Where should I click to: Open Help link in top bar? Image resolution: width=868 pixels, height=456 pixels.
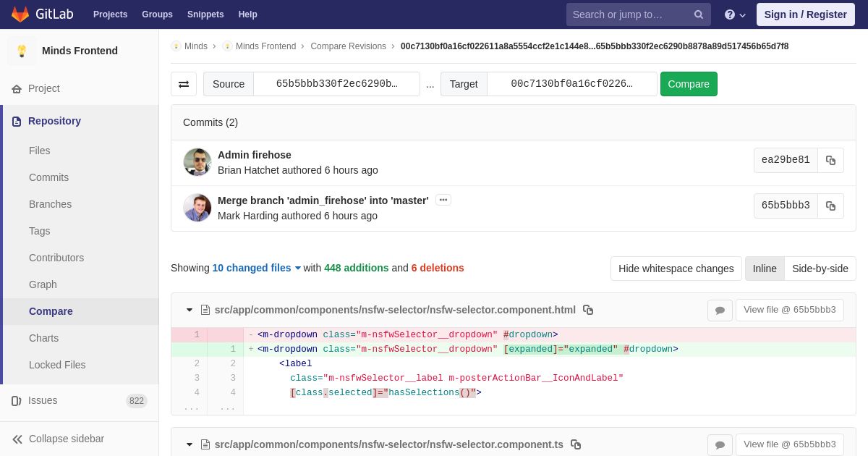(x=248, y=14)
